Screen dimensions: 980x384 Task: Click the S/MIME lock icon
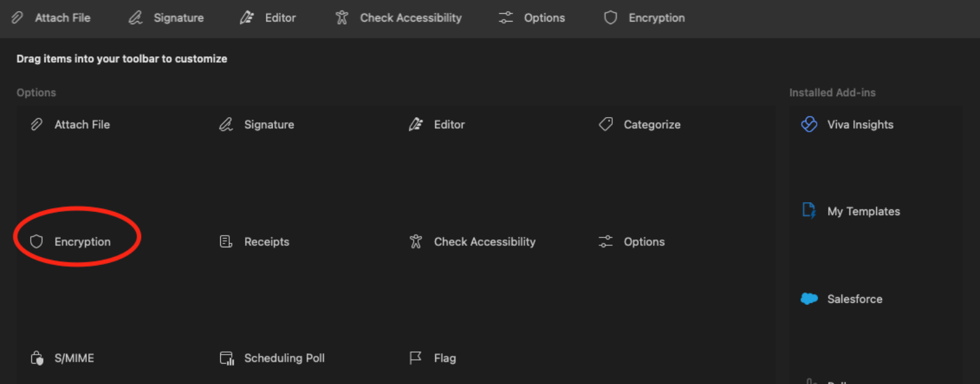point(36,358)
